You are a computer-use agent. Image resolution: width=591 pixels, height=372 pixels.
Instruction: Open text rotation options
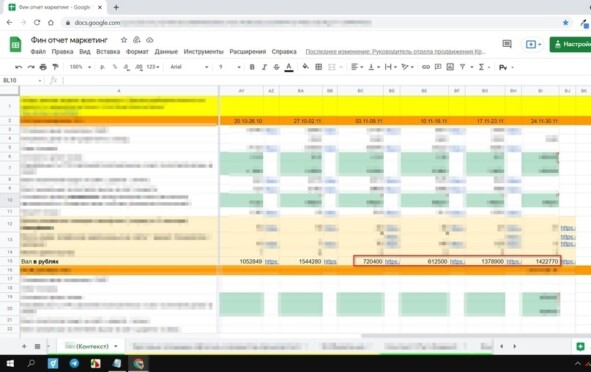tap(407, 67)
